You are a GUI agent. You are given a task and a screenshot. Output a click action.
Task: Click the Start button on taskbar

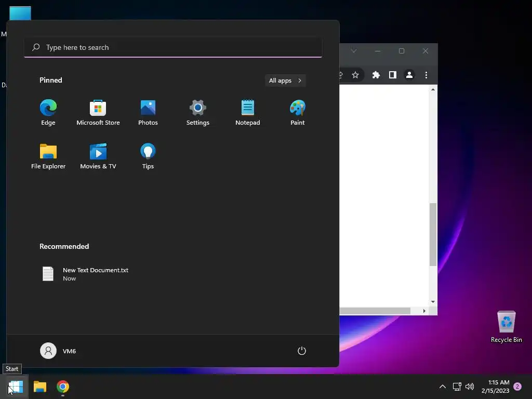point(16,387)
